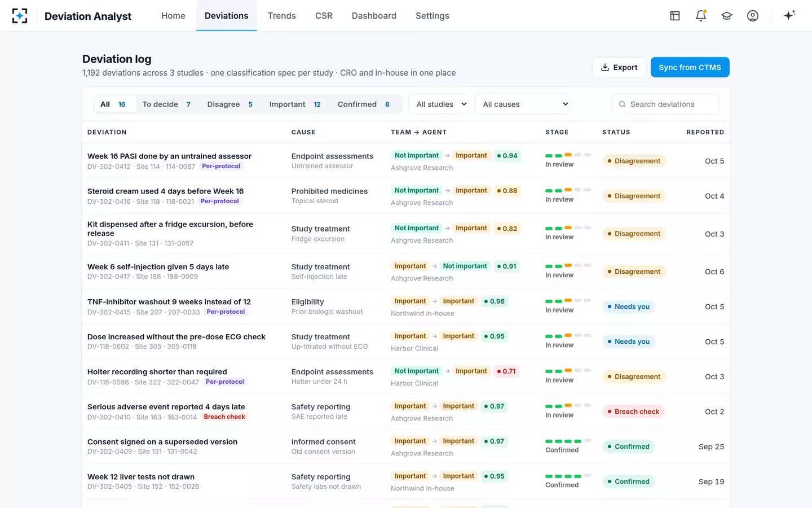Click the Export button
Viewport: 812px width, 508px height.
click(x=619, y=67)
